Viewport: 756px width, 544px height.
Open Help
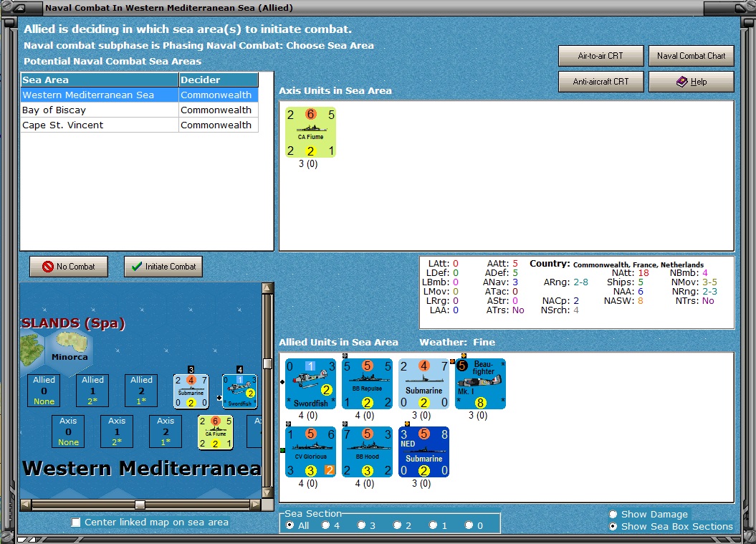pos(691,82)
